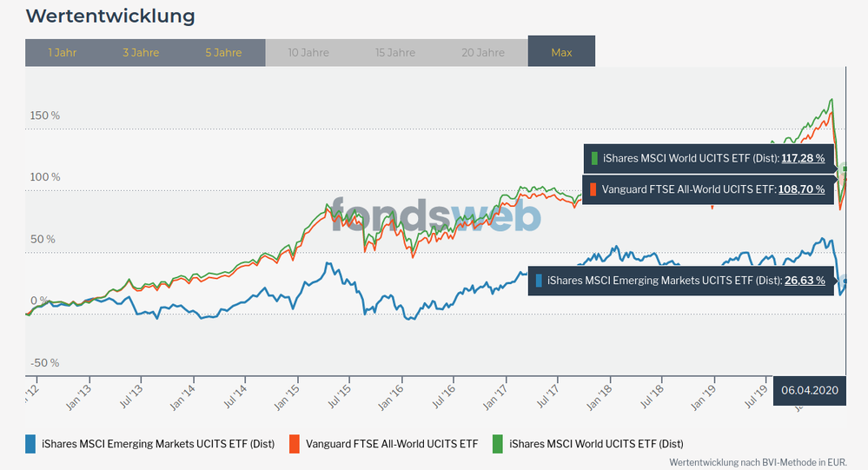Click the orange Vanguard legend swatch
Viewport: 868px width, 470px height.
(295, 444)
